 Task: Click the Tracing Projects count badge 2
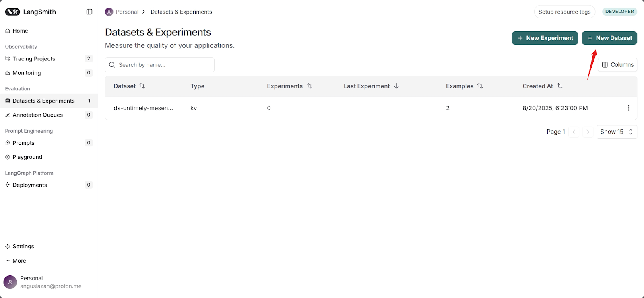(89, 59)
